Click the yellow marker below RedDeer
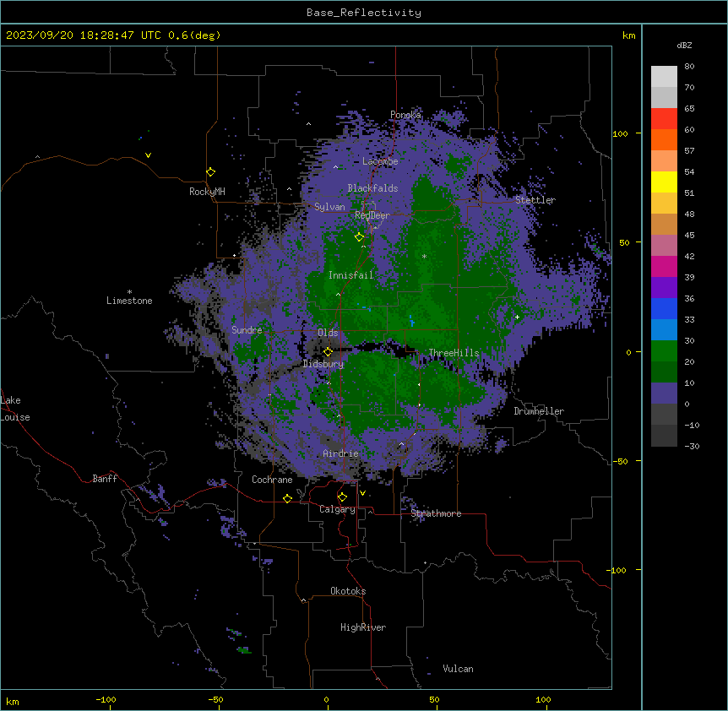 359,237
